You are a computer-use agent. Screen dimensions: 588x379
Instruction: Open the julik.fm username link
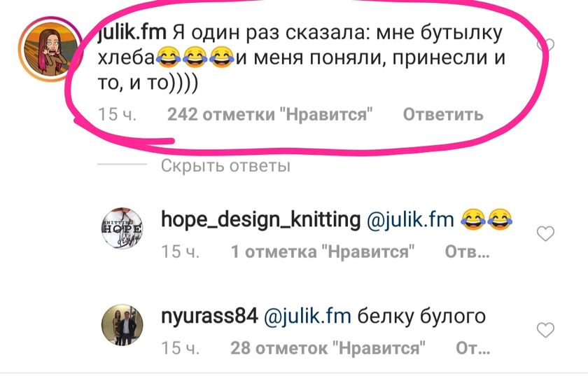pos(132,33)
